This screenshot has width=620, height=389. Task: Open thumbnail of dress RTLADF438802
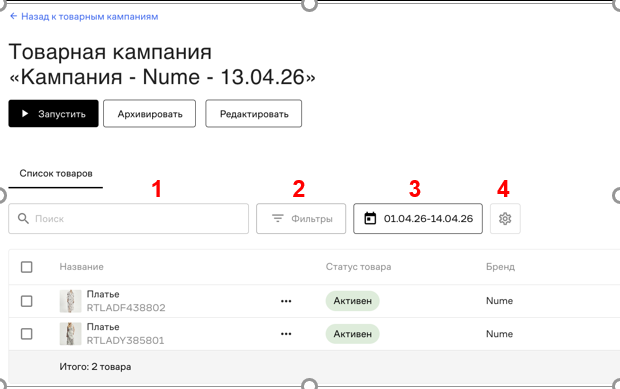pos(70,301)
